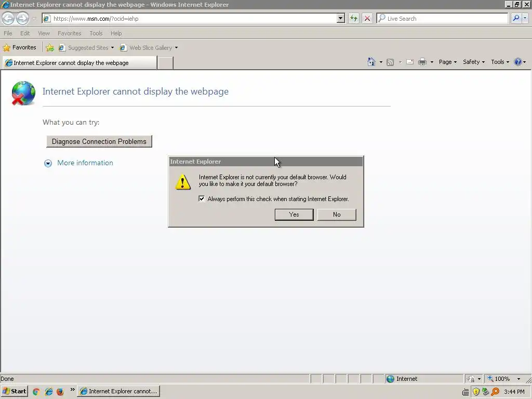
Task: Open the Tools command bar menu
Action: pyautogui.click(x=500, y=62)
